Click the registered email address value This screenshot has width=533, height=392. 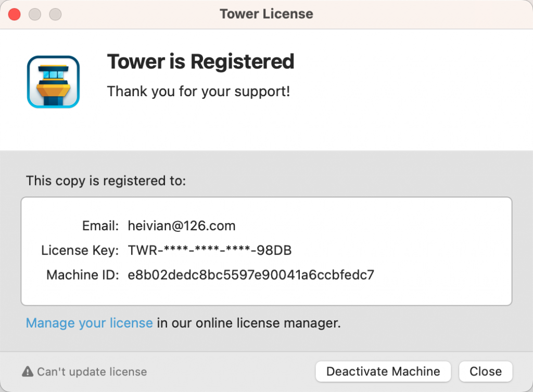pyautogui.click(x=182, y=226)
